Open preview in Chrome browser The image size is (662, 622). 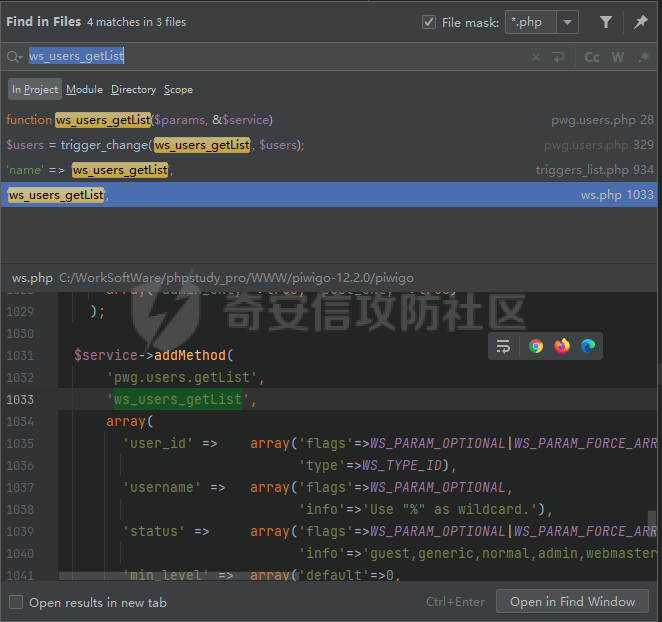coord(536,346)
